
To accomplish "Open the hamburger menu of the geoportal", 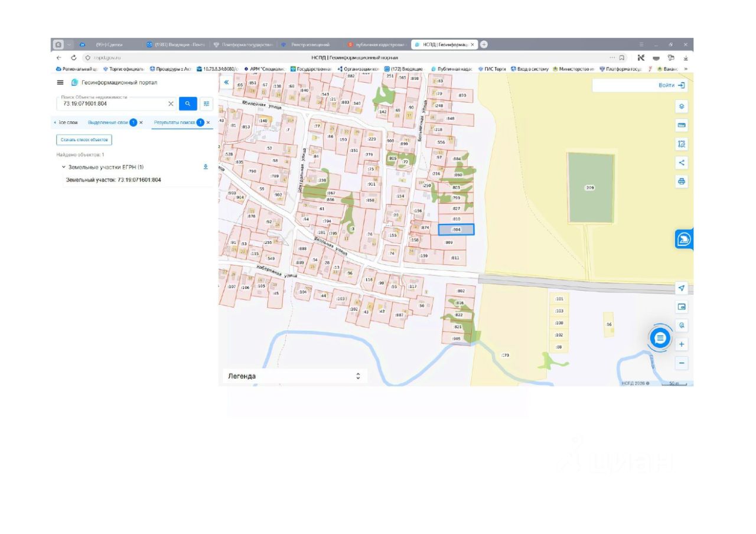I will pos(60,82).
